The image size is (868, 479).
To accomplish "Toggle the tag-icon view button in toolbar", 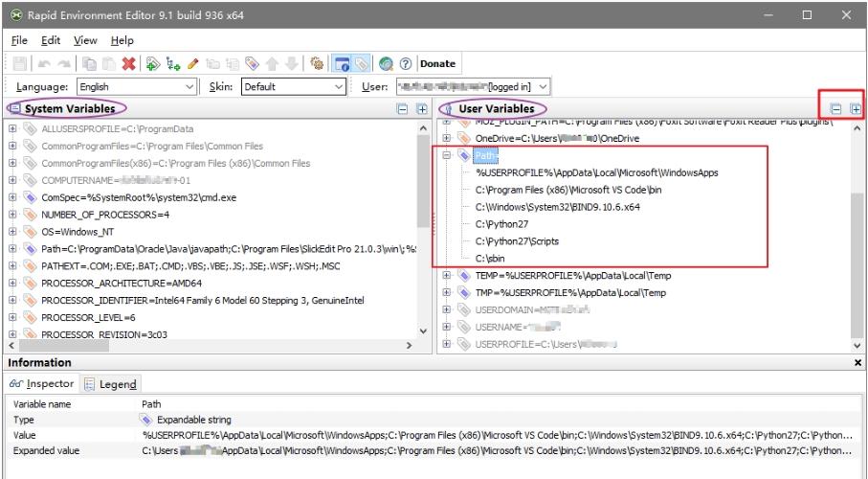I will (x=361, y=64).
